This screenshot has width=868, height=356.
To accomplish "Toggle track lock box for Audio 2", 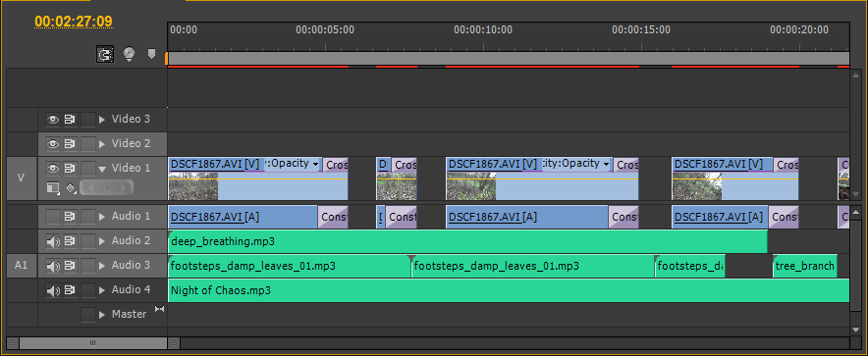I will (88, 241).
